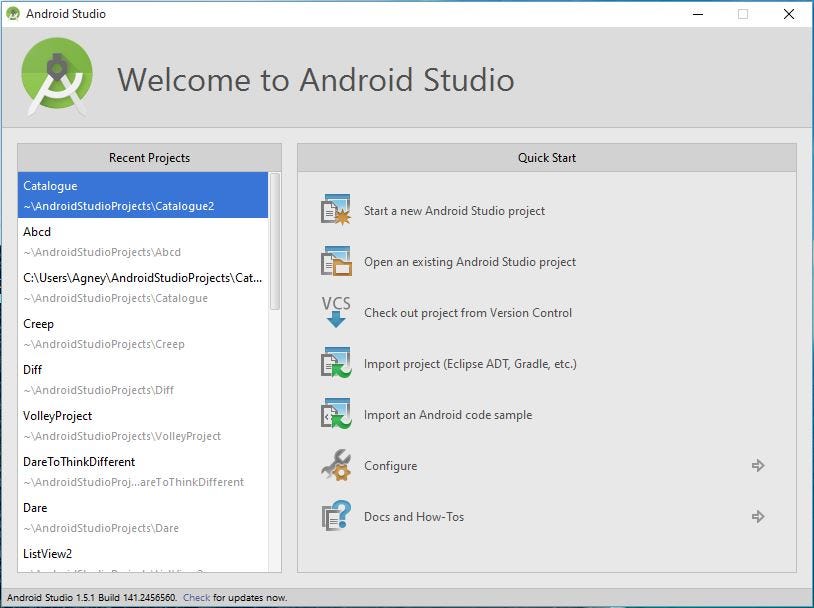Select the VolleyProject recent project
The width and height of the screenshot is (814, 608).
click(x=142, y=425)
